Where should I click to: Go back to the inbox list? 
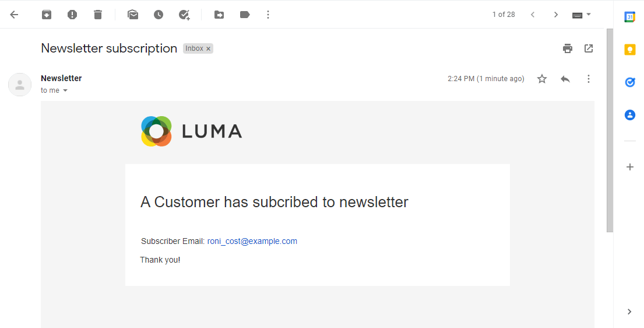coord(15,15)
